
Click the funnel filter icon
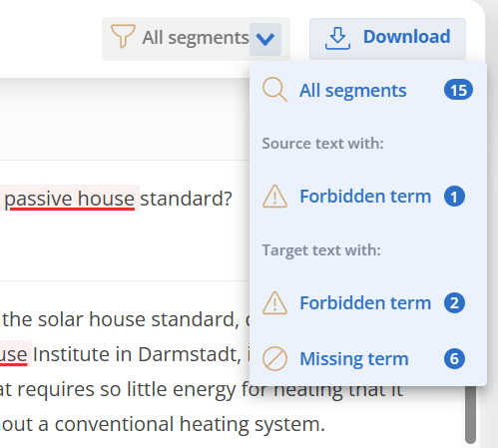(123, 36)
